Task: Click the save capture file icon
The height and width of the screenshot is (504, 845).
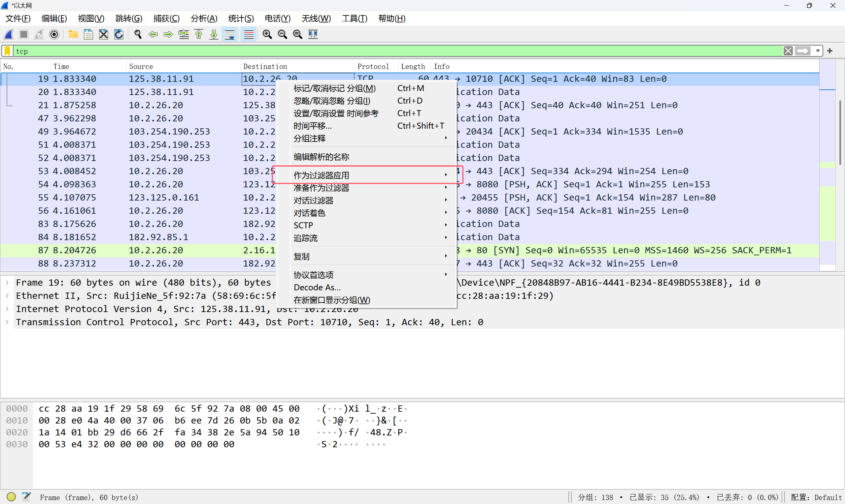Action: point(88,34)
